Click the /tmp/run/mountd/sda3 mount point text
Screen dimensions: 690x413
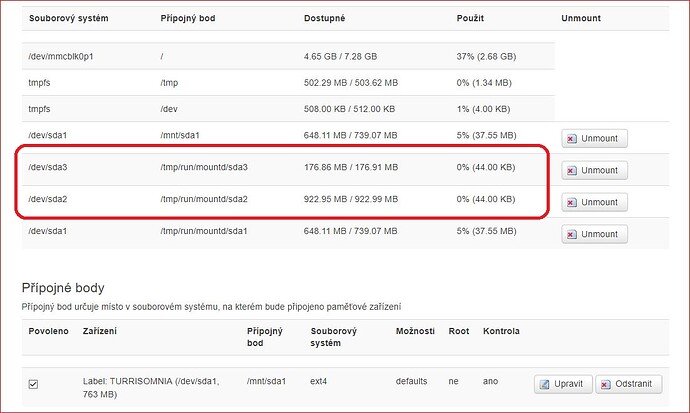tap(204, 167)
